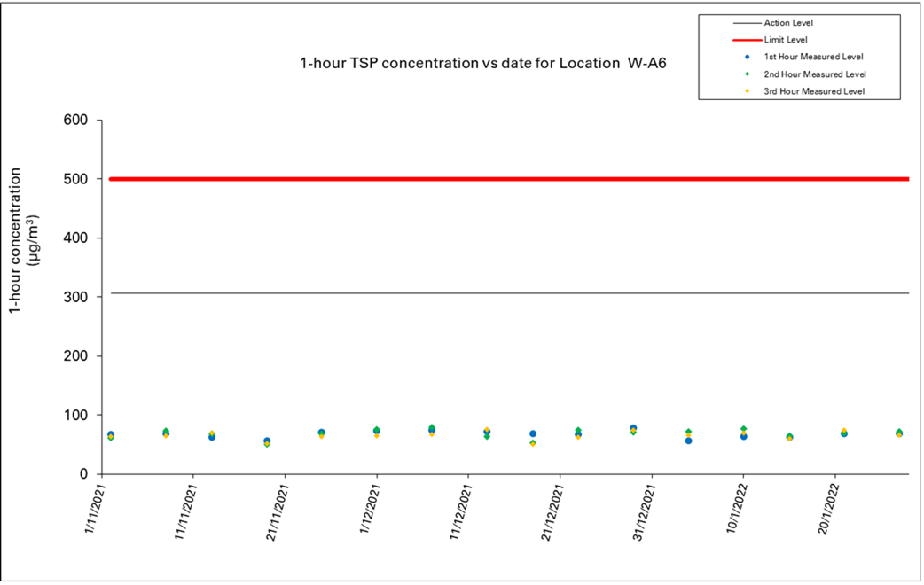Select the blue 1st Hour legend marker
The image size is (924, 585).
pyautogui.click(x=746, y=57)
